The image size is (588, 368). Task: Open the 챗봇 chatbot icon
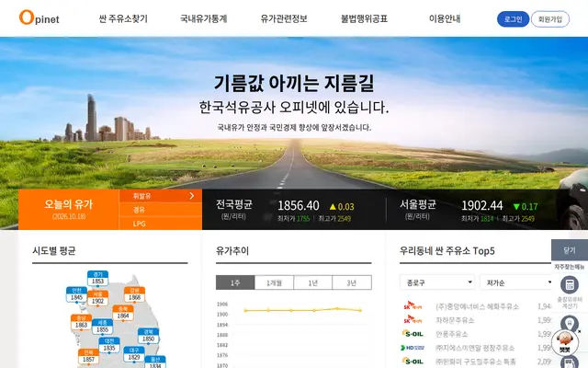pyautogui.click(x=564, y=342)
